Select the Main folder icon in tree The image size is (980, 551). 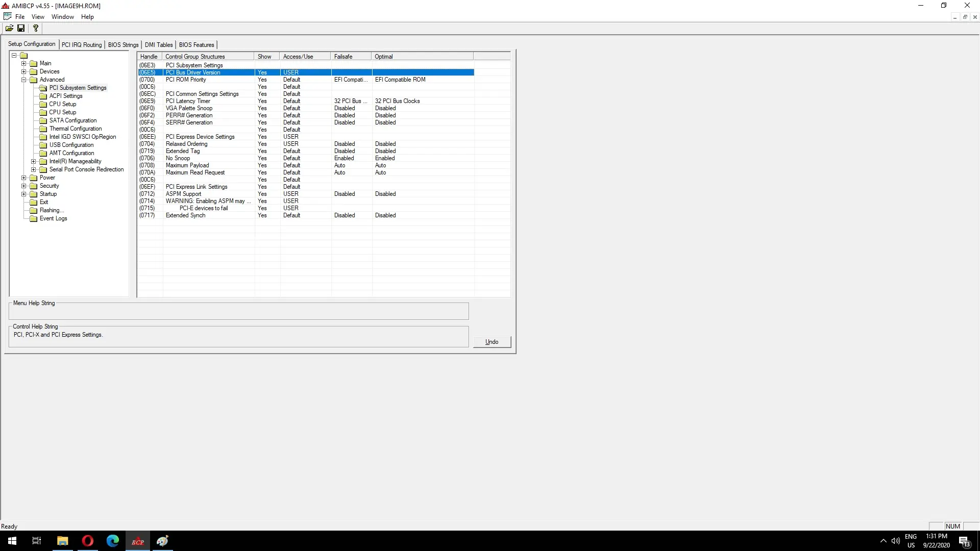point(34,63)
